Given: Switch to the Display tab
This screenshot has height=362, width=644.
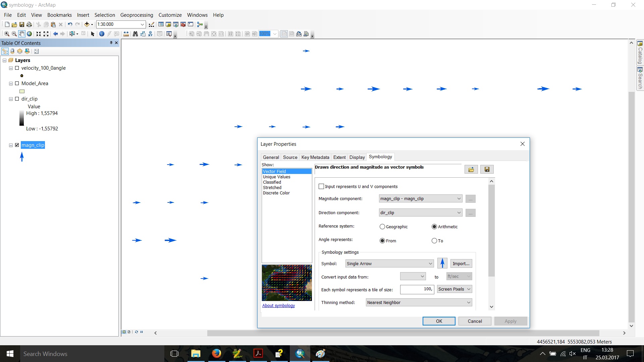Looking at the screenshot, I should coord(357,157).
